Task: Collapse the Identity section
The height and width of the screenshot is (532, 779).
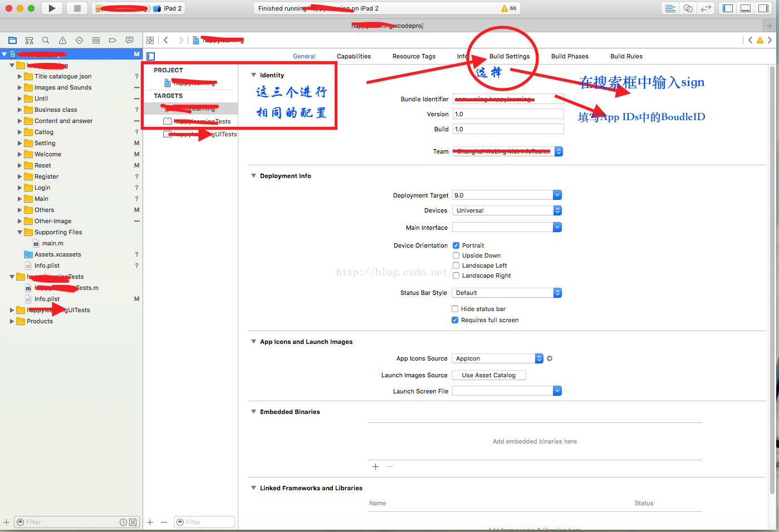Action: click(253, 75)
